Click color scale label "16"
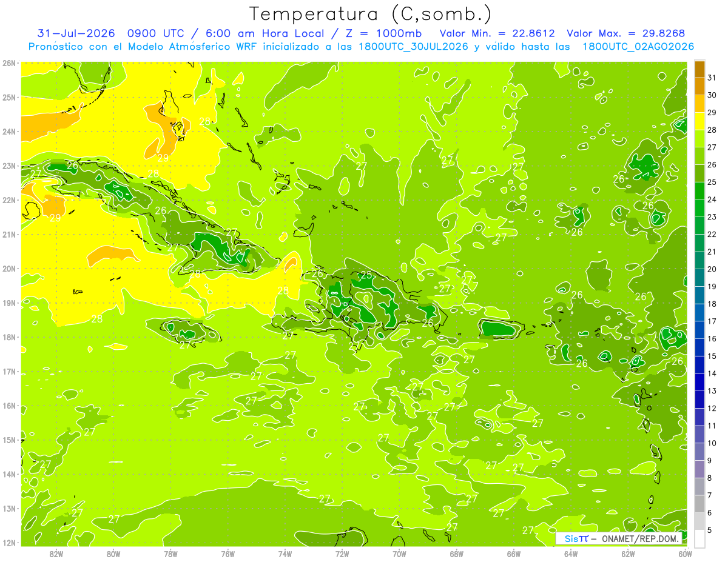This screenshot has height=562, width=728. pos(712,339)
